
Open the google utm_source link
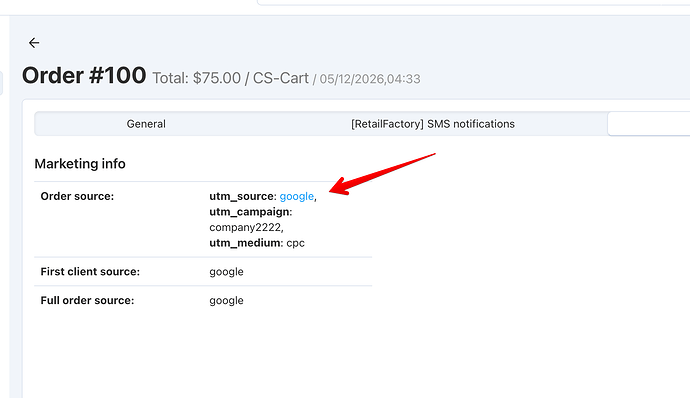coord(297,196)
